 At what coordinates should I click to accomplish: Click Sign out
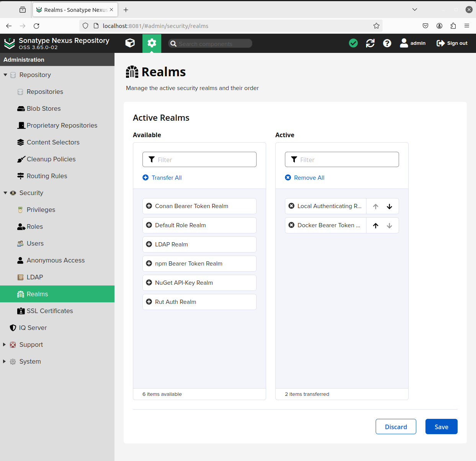click(x=452, y=43)
